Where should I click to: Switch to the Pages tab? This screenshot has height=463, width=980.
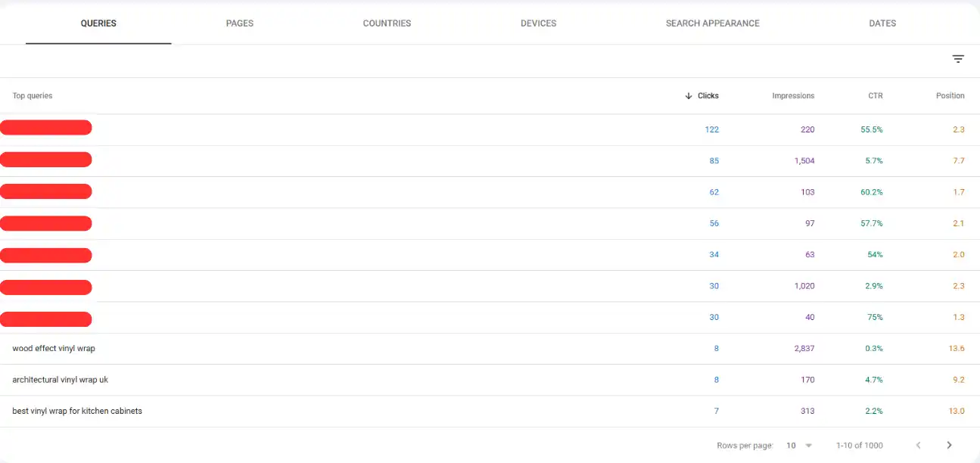[x=239, y=23]
